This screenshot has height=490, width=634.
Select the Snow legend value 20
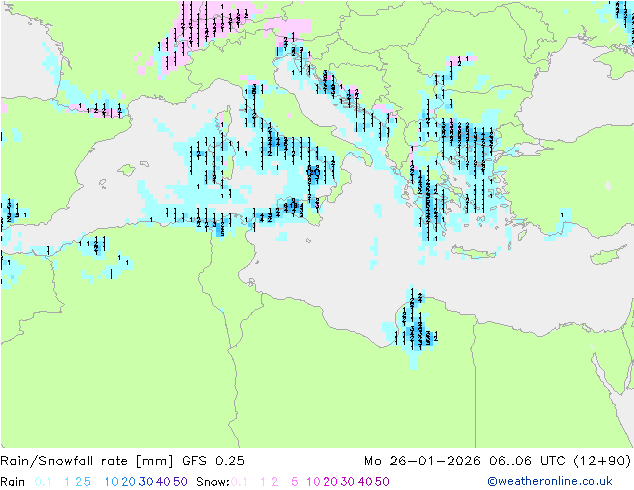pyautogui.click(x=330, y=482)
